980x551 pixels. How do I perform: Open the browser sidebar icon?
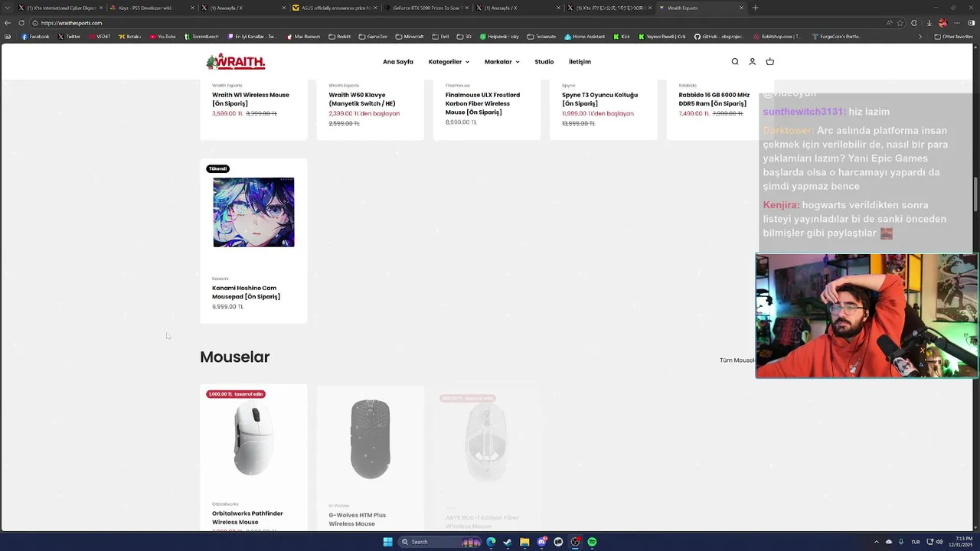point(972,23)
